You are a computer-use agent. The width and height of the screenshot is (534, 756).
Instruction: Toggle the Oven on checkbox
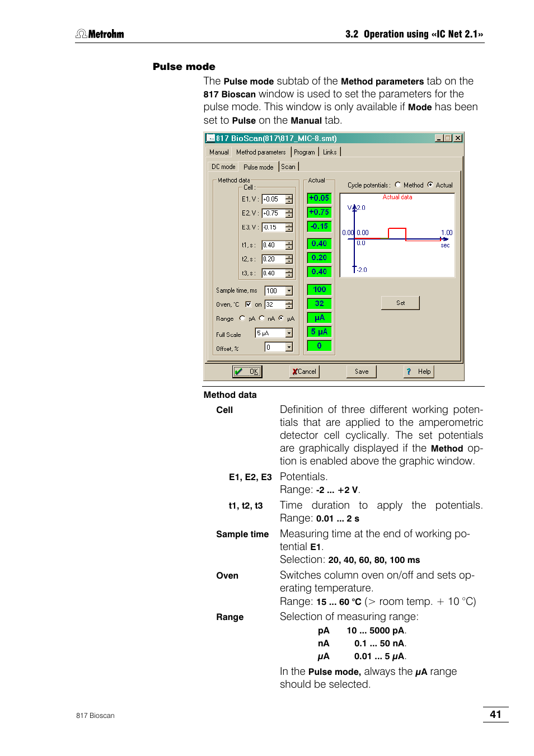tap(248, 304)
